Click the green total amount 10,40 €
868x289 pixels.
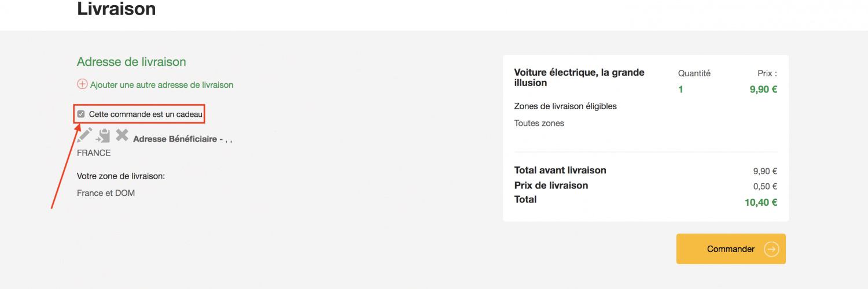(761, 202)
